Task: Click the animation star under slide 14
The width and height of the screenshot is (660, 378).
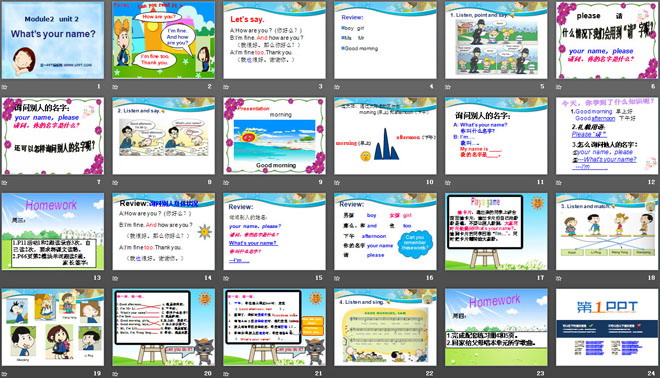Action: pos(115,278)
